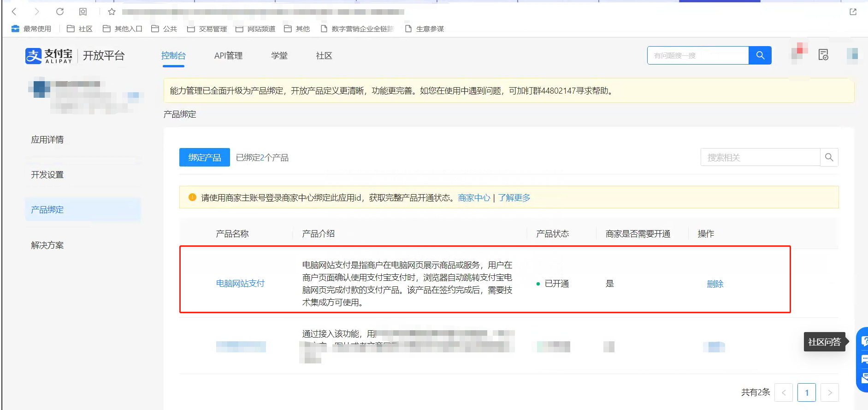The image size is (868, 410).
Task: Expand the 其他入口 bookmark folder
Action: tap(122, 29)
